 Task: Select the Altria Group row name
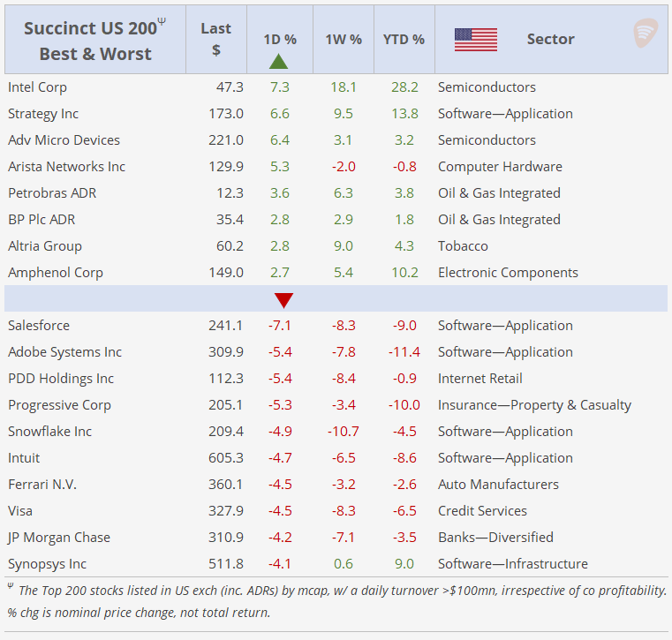point(45,246)
